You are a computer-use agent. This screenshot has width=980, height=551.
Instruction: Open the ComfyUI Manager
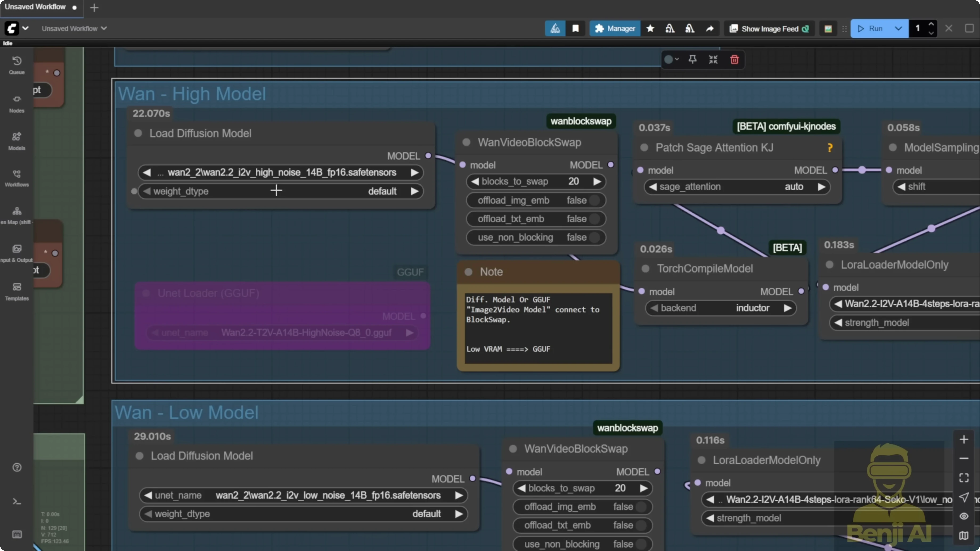click(x=615, y=28)
